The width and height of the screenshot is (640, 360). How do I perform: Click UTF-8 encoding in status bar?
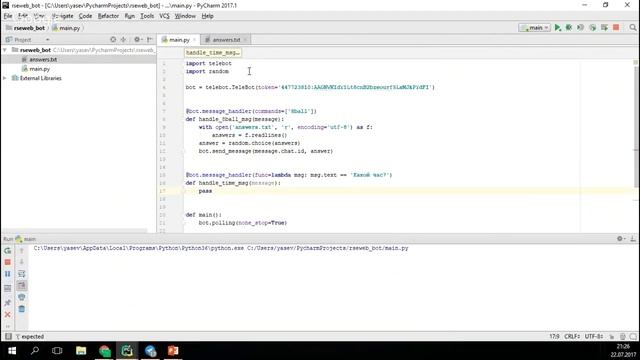[x=594, y=336]
